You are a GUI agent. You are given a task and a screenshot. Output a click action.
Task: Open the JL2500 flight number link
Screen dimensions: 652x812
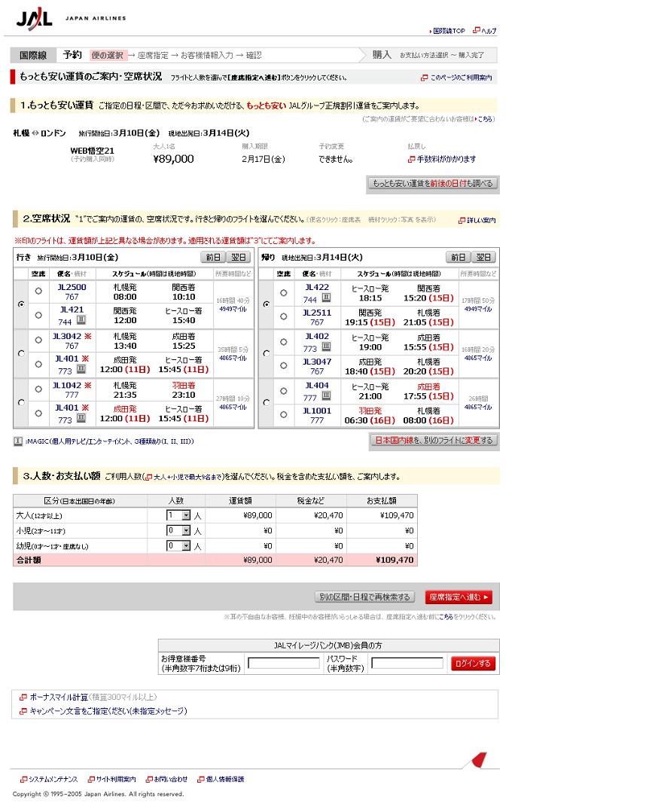click(x=72, y=288)
